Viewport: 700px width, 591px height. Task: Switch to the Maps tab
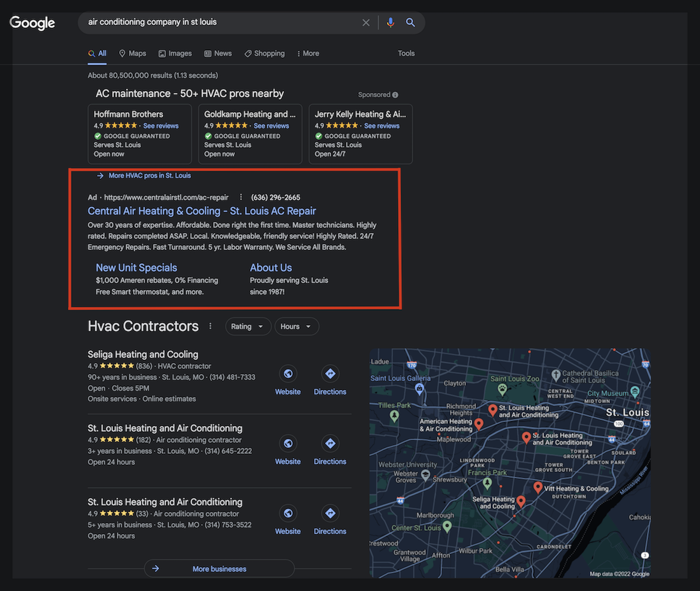point(132,53)
